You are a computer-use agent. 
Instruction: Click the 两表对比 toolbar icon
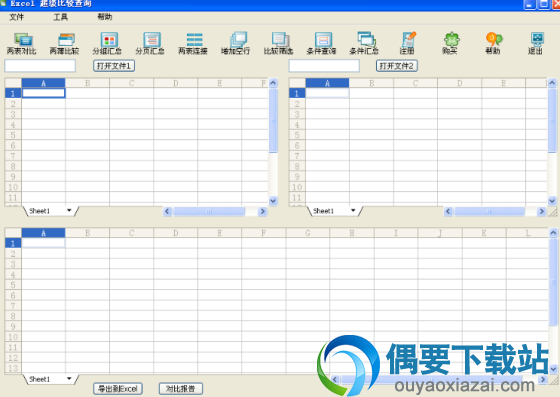coord(22,44)
